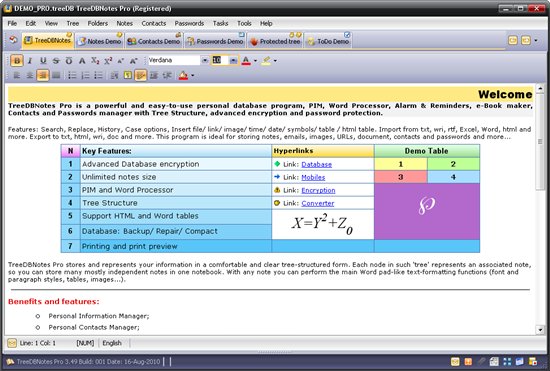Insert a bulleted list
This screenshot has width=550, height=371.
[72, 75]
